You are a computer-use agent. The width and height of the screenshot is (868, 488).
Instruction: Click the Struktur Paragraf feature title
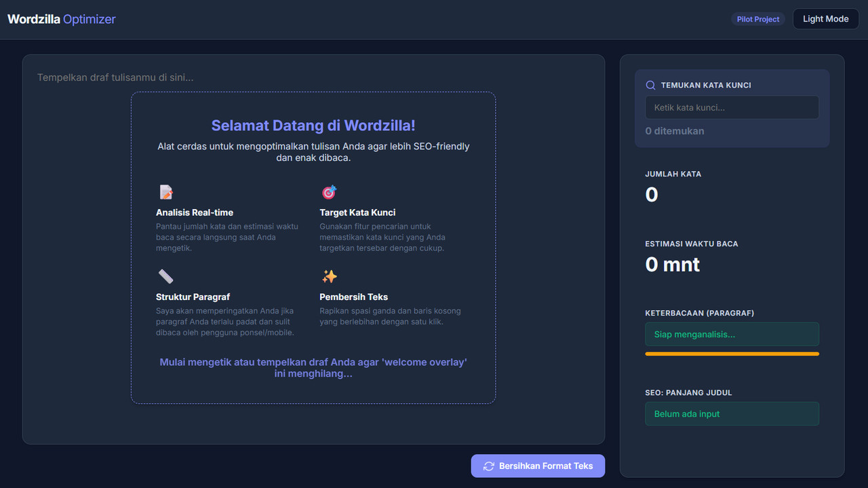193,297
